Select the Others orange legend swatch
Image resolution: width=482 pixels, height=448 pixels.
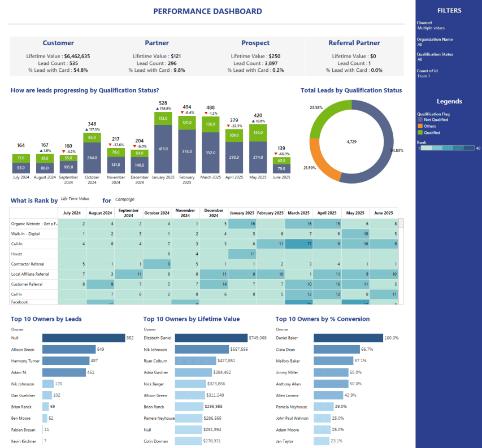pyautogui.click(x=420, y=126)
